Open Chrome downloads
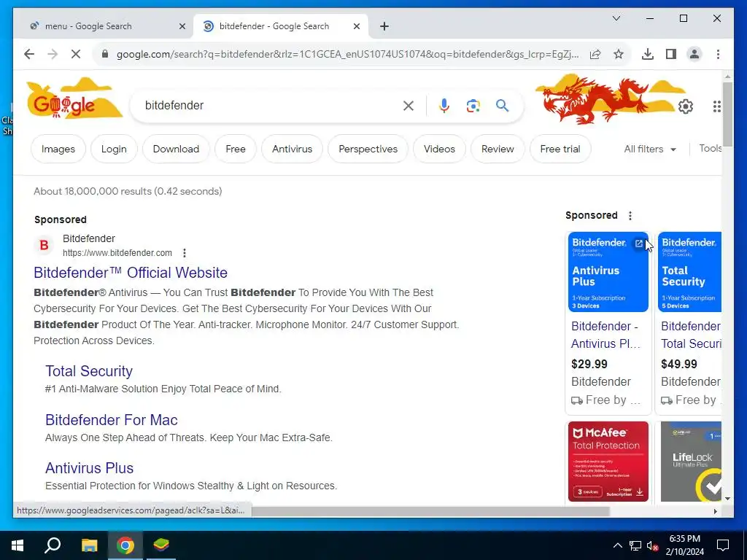This screenshot has width=747, height=560. (648, 54)
